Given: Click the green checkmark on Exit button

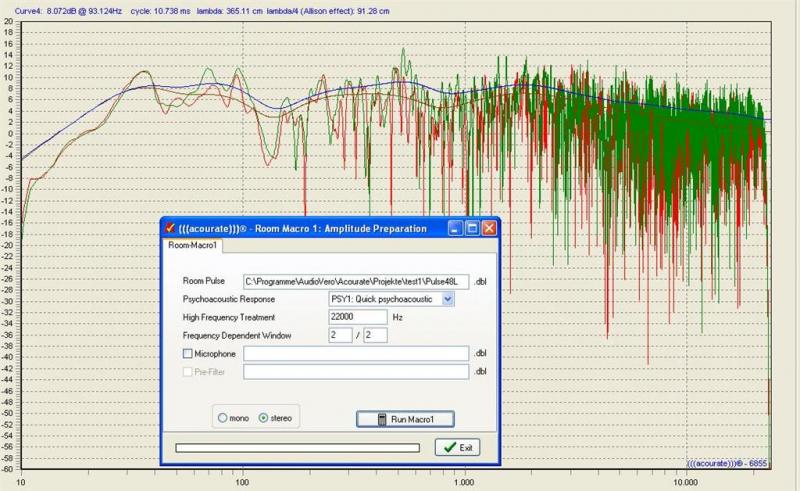Looking at the screenshot, I should 449,448.
